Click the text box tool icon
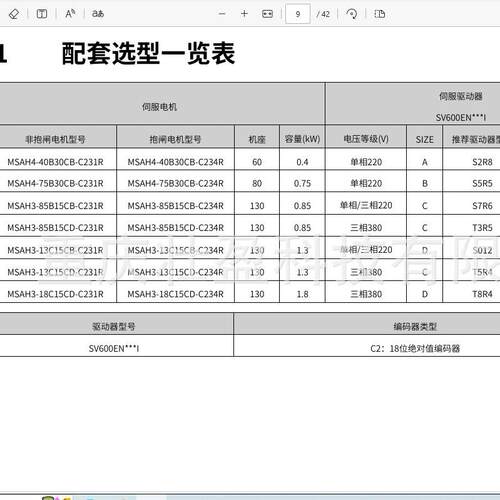This screenshot has width=500, height=500. pyautogui.click(x=42, y=14)
